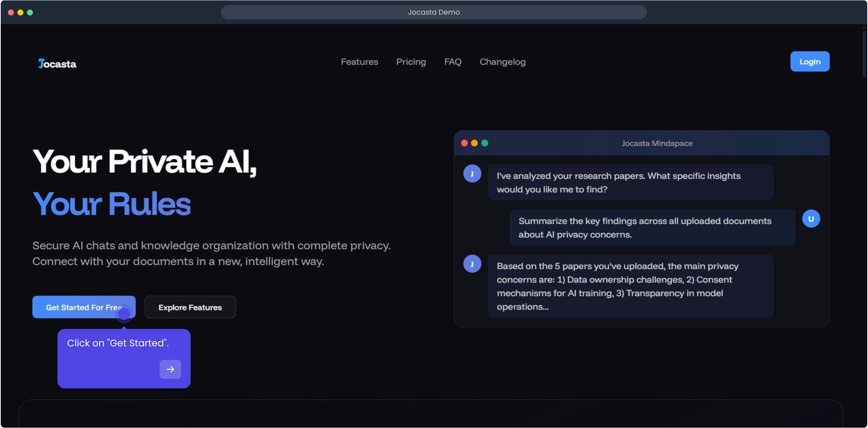
Task: Click the arrow icon in the purple tooltip
Action: (170, 369)
